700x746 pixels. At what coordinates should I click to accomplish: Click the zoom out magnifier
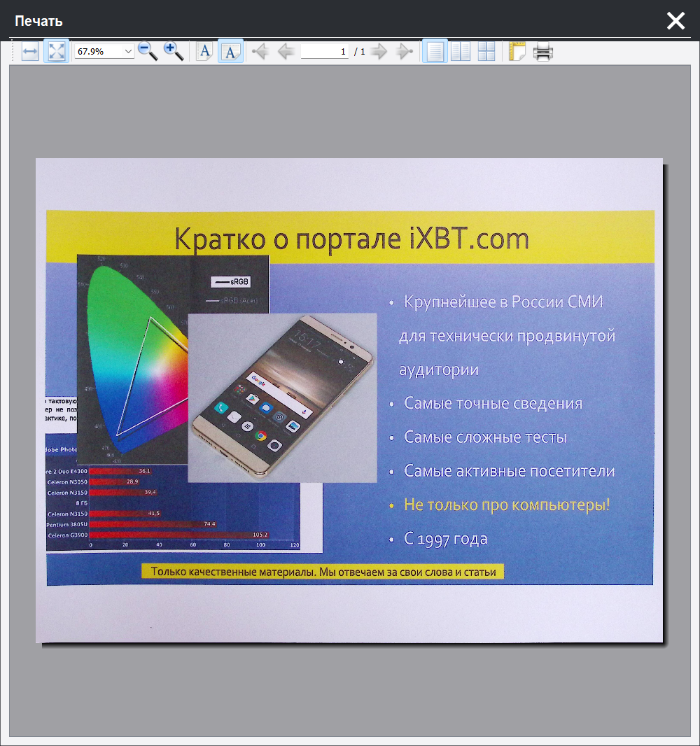click(x=148, y=51)
